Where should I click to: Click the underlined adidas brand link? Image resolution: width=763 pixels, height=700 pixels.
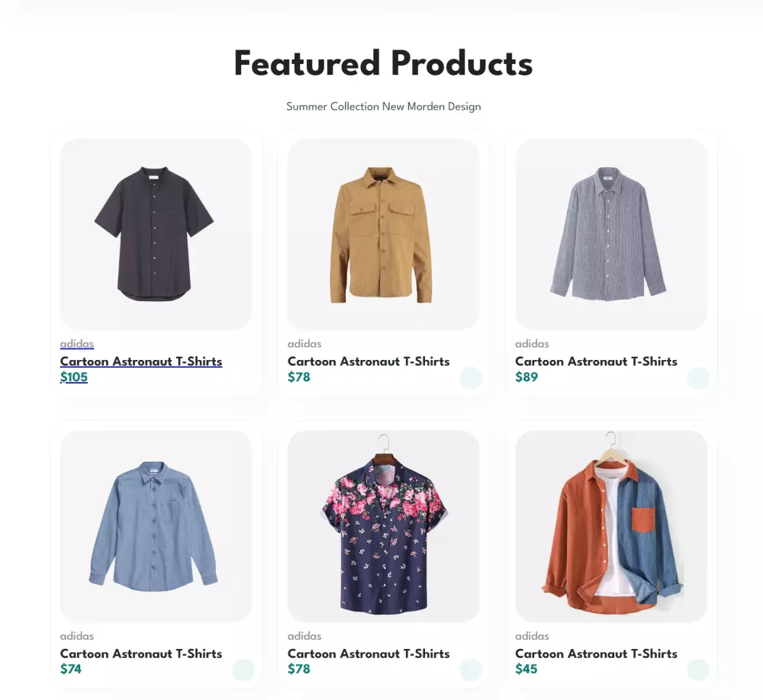point(77,344)
